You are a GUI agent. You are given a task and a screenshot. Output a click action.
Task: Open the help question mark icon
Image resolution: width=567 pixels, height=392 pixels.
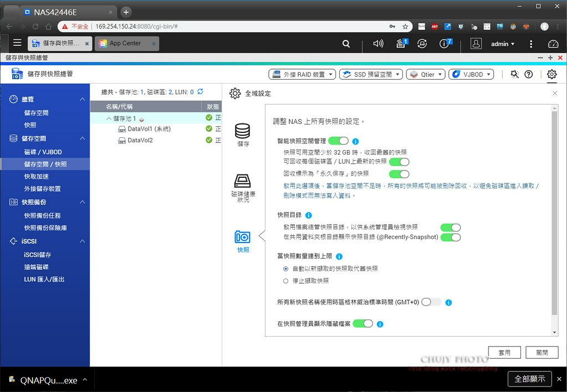coord(529,74)
